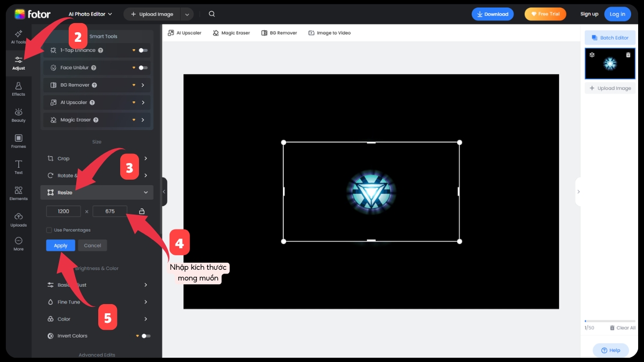Click the width input field showing 1200

(x=63, y=211)
